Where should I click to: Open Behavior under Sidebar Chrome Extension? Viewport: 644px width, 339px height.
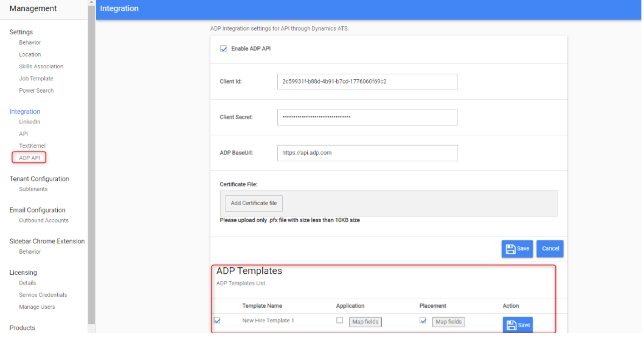click(30, 251)
